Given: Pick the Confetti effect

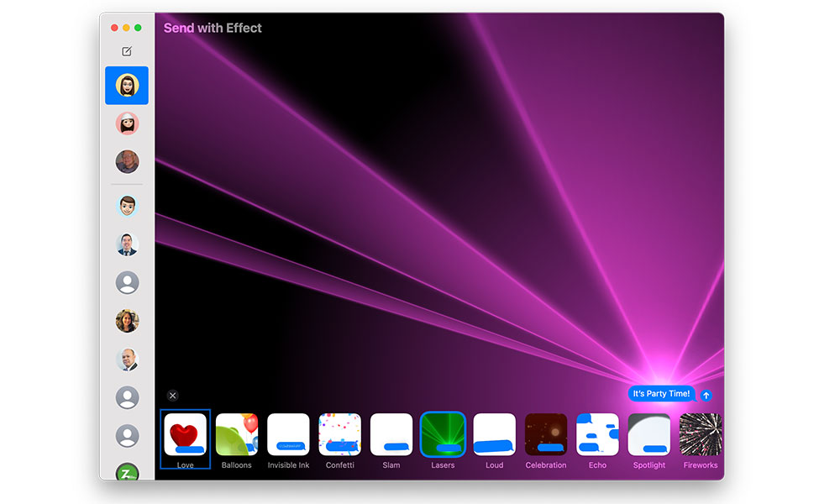Looking at the screenshot, I should (x=339, y=434).
